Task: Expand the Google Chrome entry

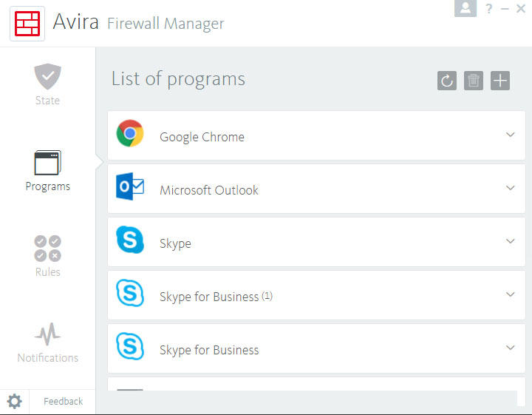Action: 511,135
